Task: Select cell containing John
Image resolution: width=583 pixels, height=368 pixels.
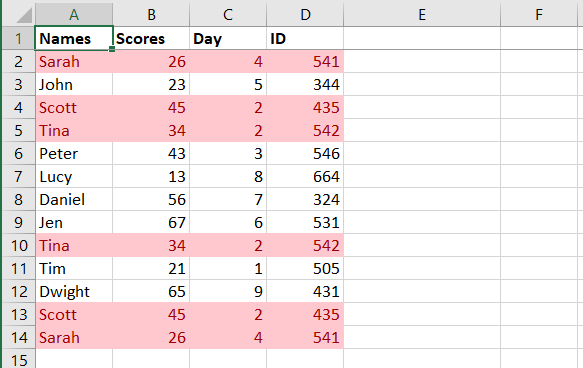Action: 74,84
